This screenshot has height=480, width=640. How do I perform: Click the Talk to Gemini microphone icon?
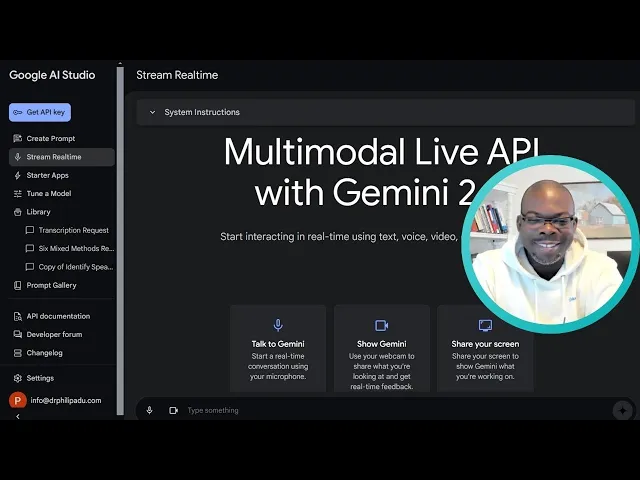coord(278,325)
